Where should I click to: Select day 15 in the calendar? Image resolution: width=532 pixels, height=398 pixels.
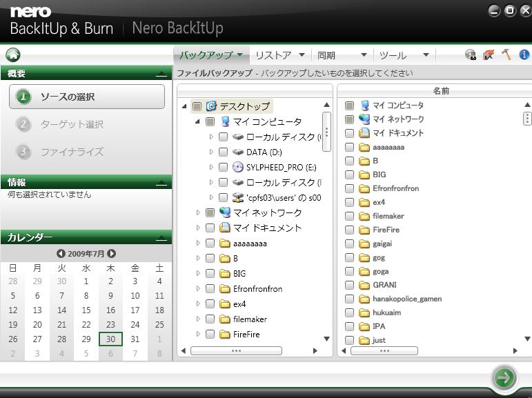pyautogui.click(x=86, y=310)
